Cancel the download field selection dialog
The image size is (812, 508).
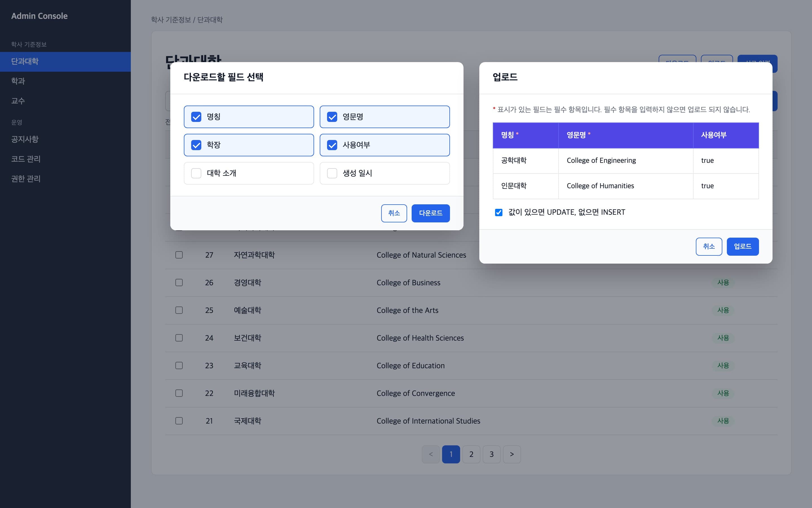394,213
